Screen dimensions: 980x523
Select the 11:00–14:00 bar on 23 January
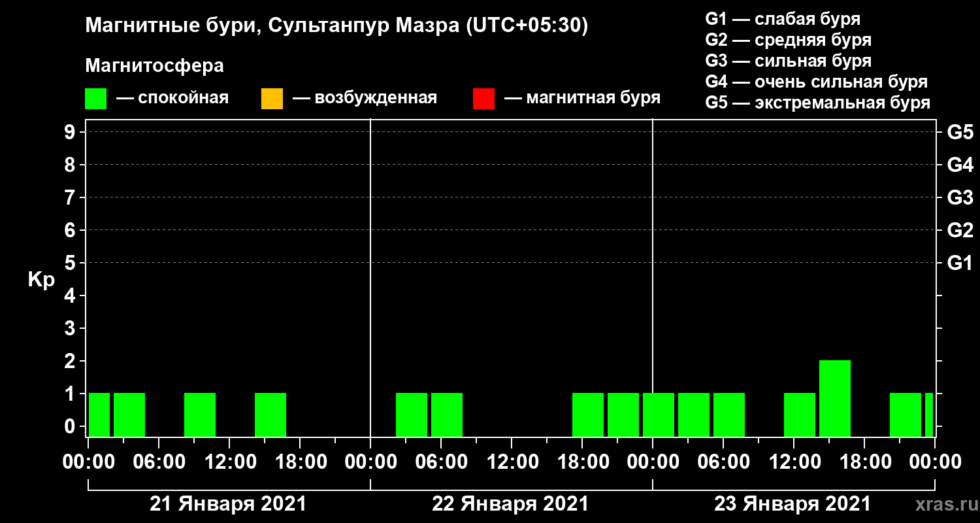pos(800,414)
